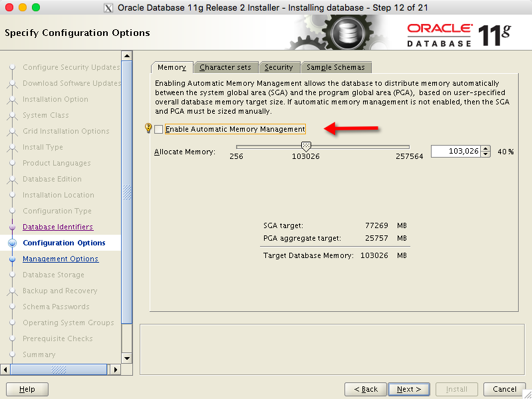The width and height of the screenshot is (532, 399).
Task: Decrease allocated memory with spinner down arrow
Action: pos(485,154)
